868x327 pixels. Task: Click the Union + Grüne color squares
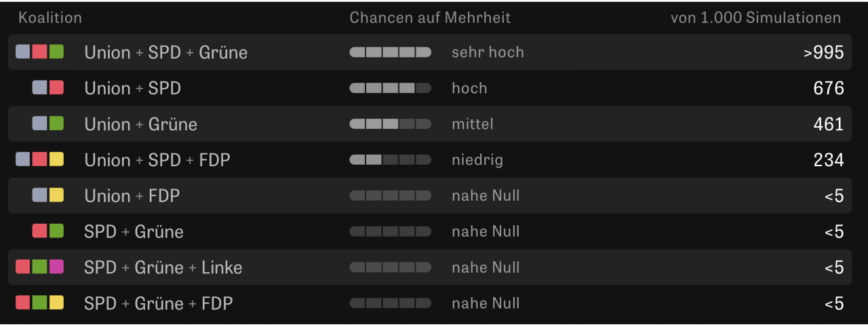[48, 123]
